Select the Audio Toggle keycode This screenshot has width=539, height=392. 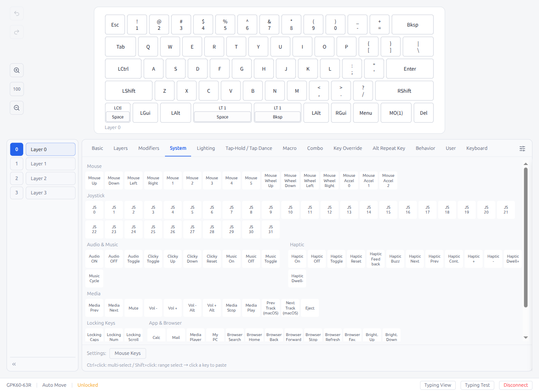(x=133, y=258)
